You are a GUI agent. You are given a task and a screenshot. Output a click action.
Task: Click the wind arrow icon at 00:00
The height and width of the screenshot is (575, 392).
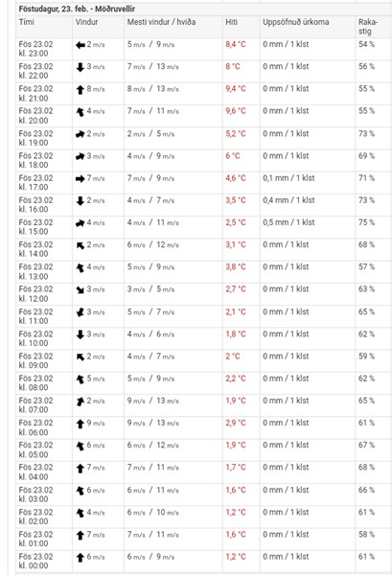[81, 558]
